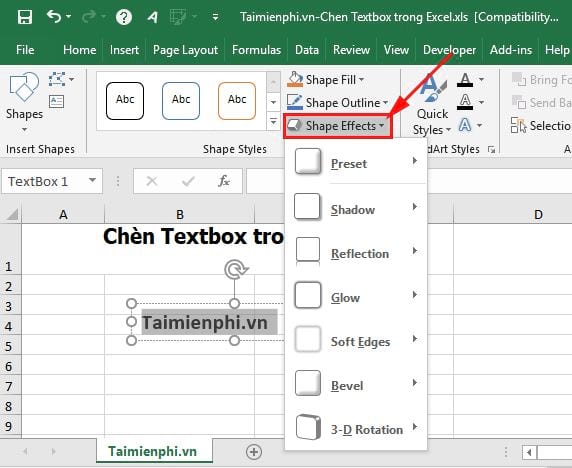The height and width of the screenshot is (468, 572).
Task: Click the Save icon in title bar
Action: click(25, 17)
